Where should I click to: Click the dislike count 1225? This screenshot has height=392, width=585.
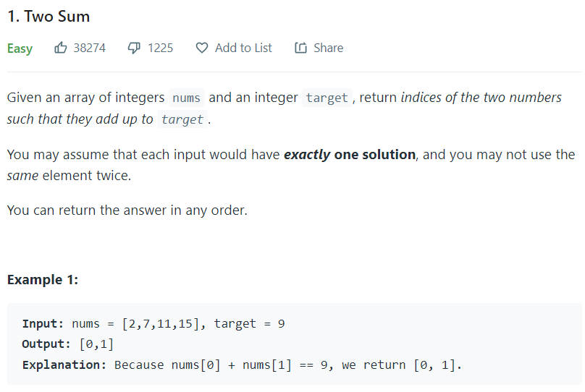[x=161, y=48]
